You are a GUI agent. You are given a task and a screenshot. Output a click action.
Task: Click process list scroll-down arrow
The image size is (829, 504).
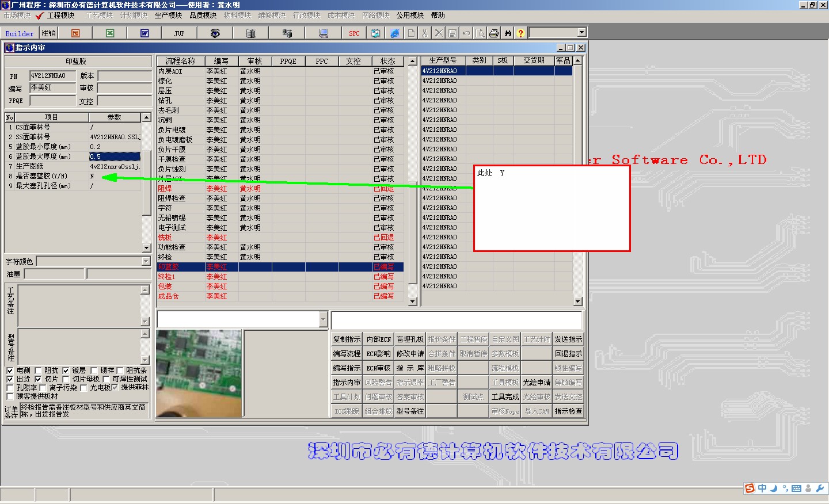click(x=412, y=301)
